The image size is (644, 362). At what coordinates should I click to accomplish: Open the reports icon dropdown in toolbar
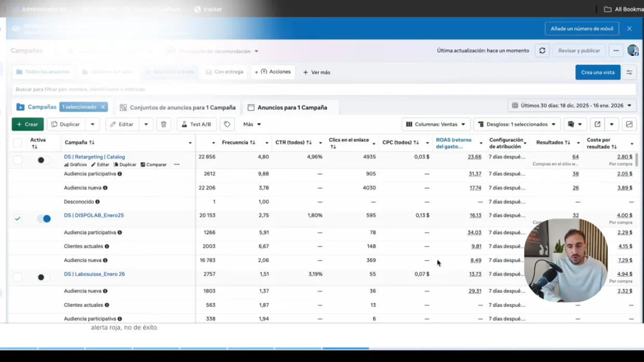click(575, 124)
